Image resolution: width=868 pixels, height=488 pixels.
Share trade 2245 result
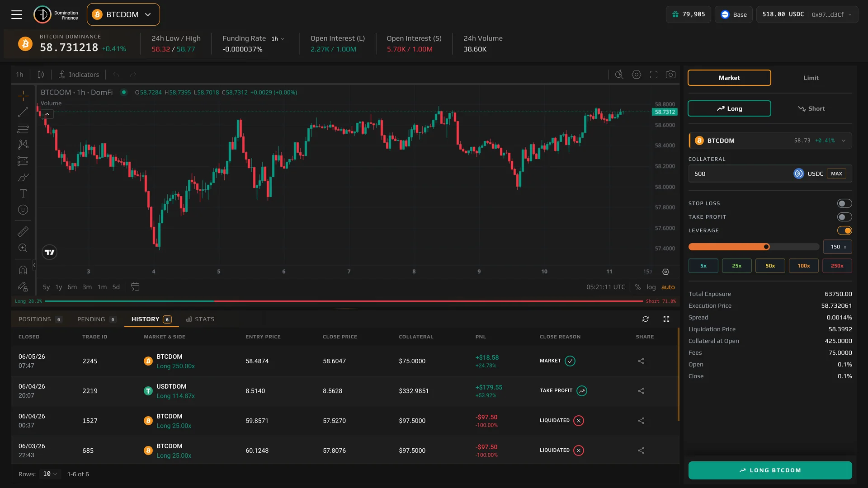click(x=641, y=361)
